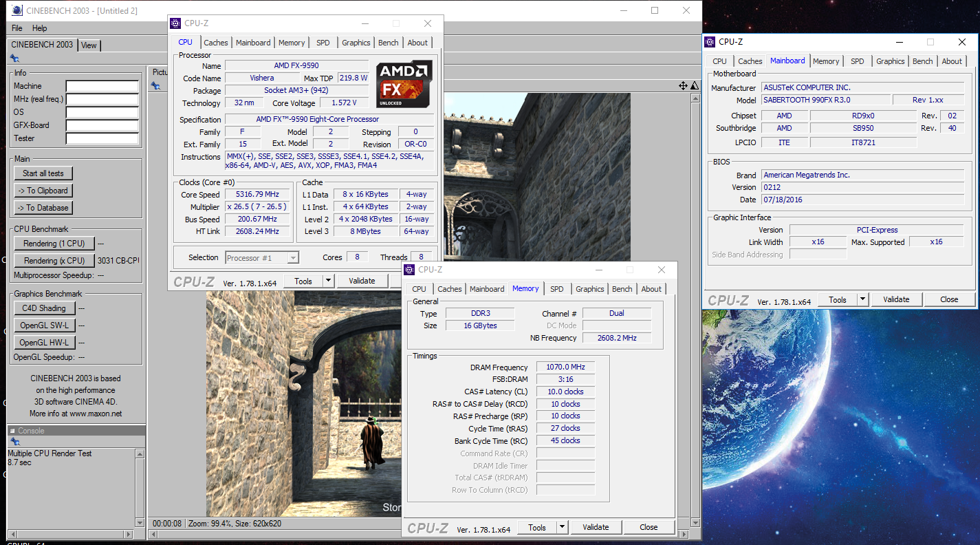Open the About tab in the CPU-Z Mainboard window

[x=952, y=61]
